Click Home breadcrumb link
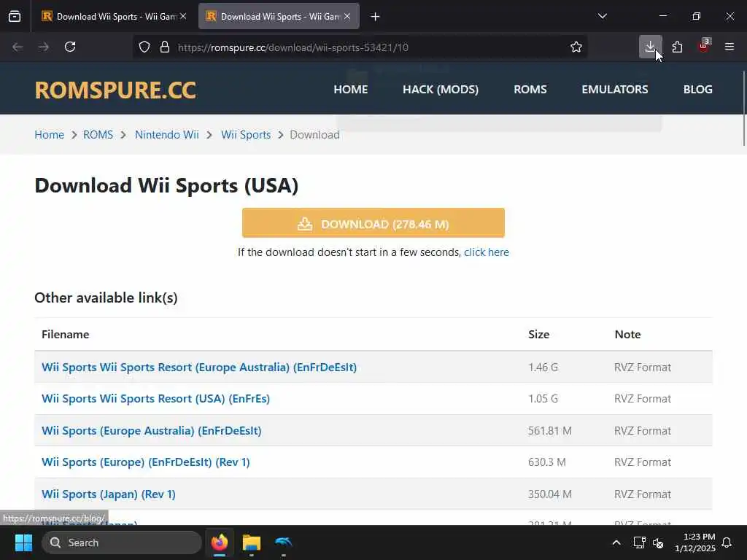Image resolution: width=747 pixels, height=560 pixels. [49, 135]
